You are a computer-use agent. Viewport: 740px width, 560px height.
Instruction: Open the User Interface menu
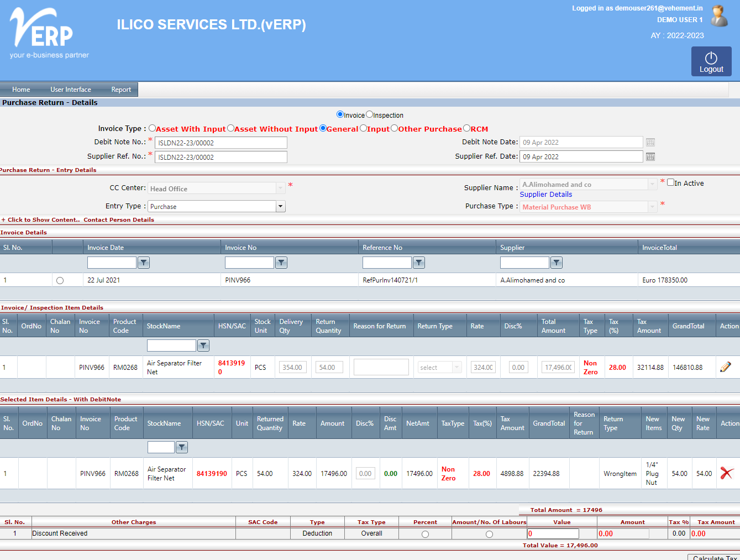71,90
